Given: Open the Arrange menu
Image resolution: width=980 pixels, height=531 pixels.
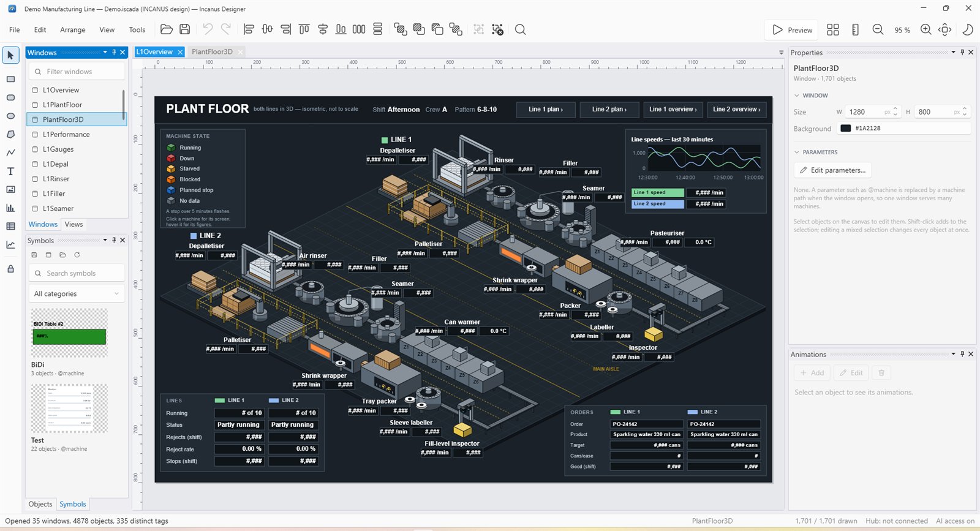Looking at the screenshot, I should tap(73, 29).
